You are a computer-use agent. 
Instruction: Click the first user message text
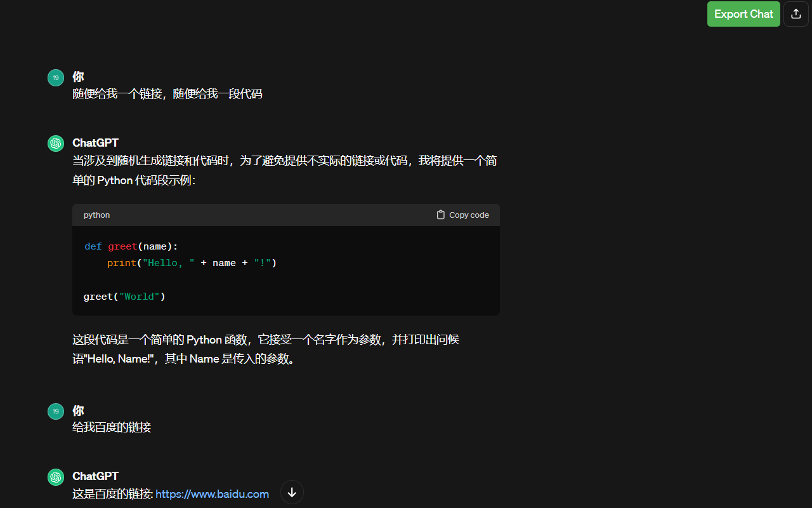tap(167, 93)
